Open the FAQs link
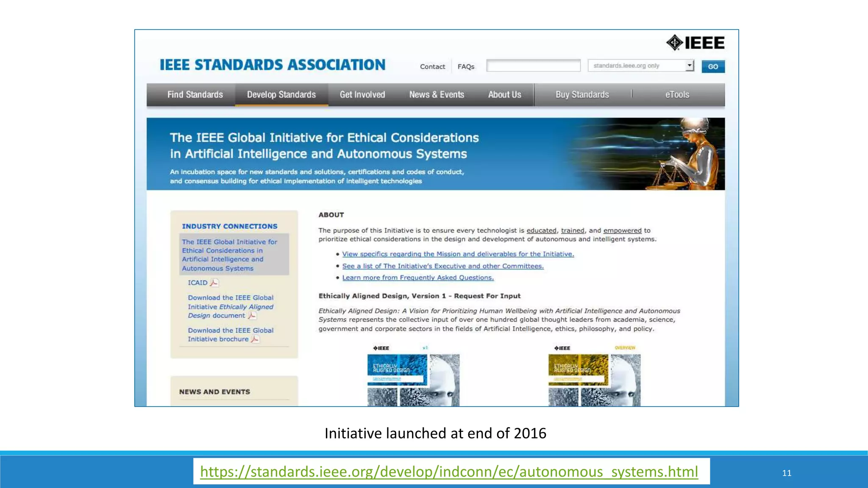The image size is (868, 488). (466, 67)
